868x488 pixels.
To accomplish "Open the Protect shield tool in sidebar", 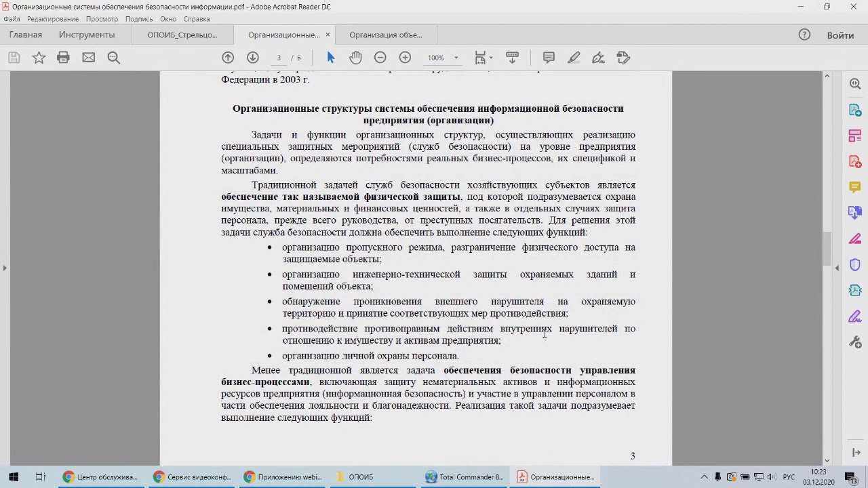I will (855, 264).
